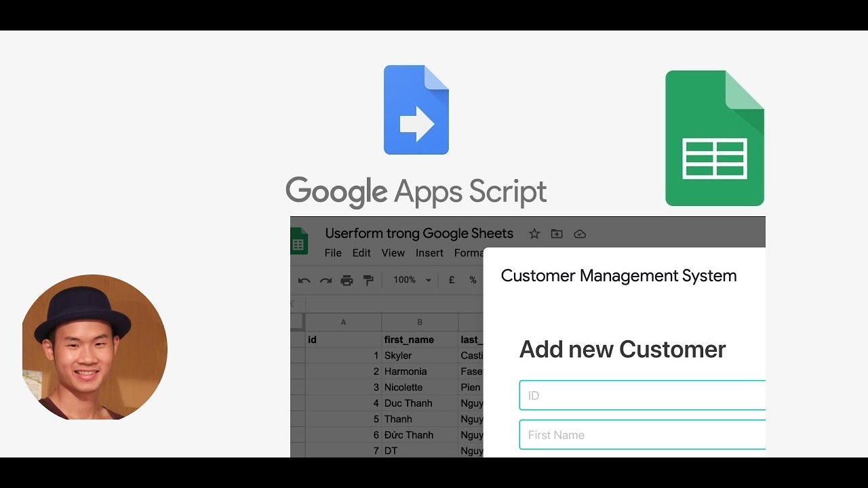
Task: Select column A header
Action: [343, 322]
